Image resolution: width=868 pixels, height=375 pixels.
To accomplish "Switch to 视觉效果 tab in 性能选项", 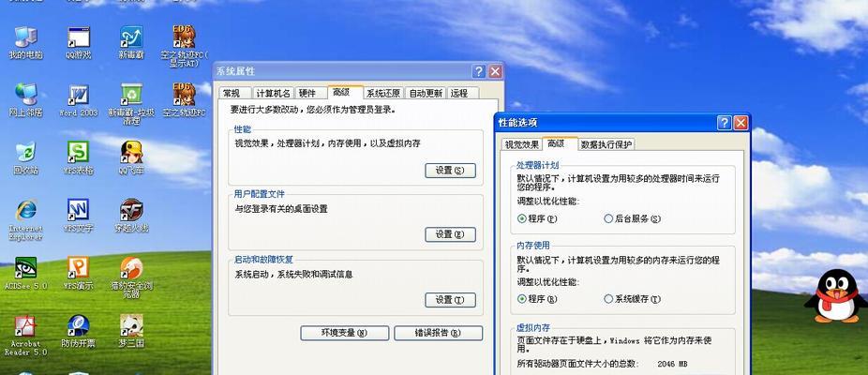I will coord(521,144).
